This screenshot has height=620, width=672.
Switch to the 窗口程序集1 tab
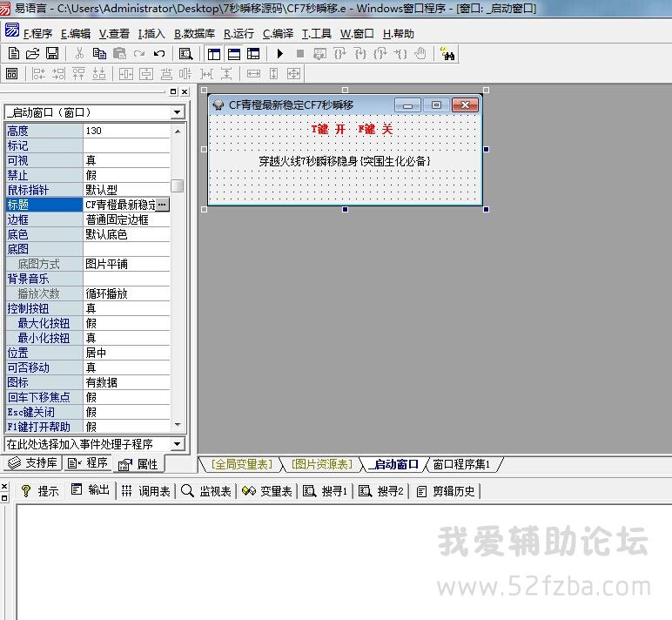(461, 464)
